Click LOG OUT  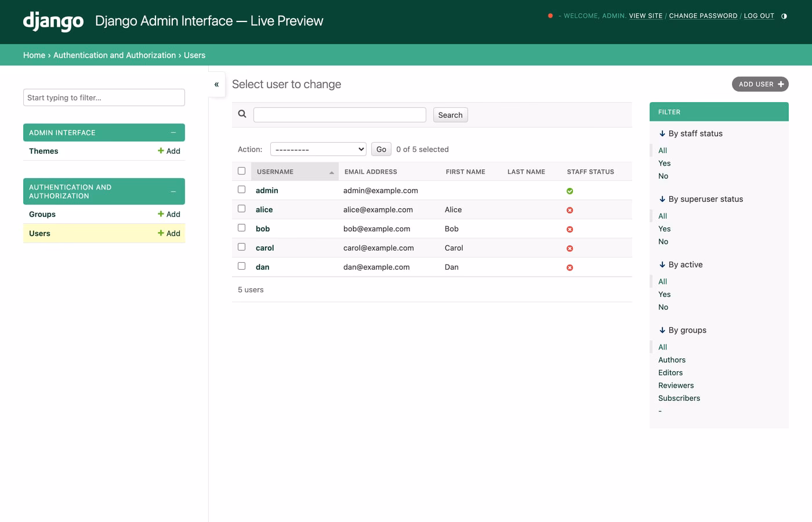[759, 16]
